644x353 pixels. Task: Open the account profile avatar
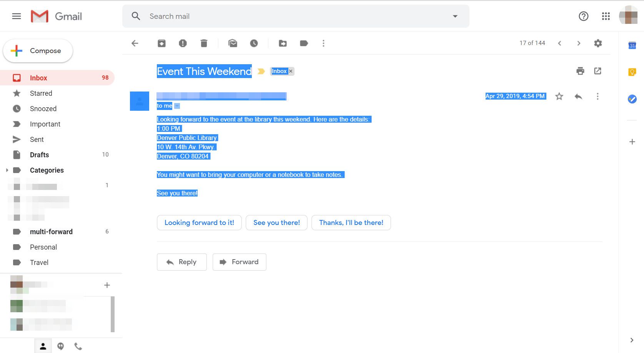tap(629, 15)
